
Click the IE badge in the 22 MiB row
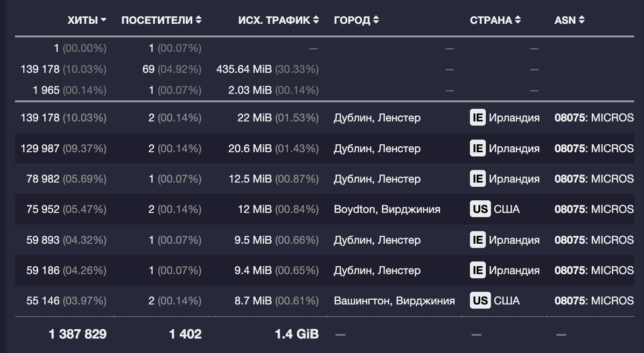coord(477,118)
